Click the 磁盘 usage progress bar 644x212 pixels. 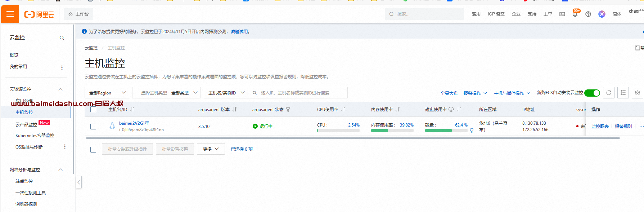[446, 131]
